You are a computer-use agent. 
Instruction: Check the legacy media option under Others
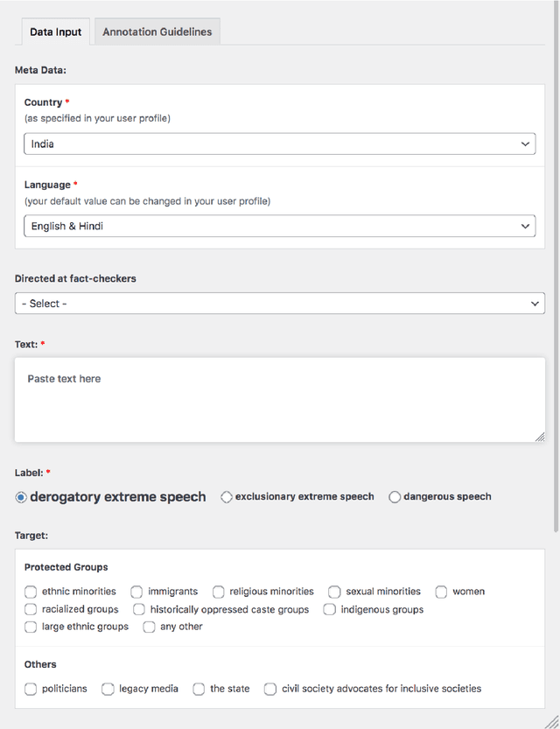point(107,689)
